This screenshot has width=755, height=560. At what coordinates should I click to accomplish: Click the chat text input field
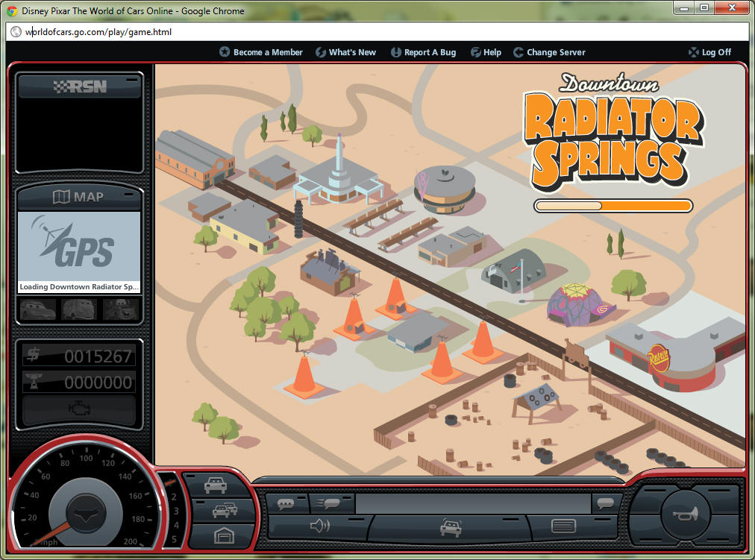(472, 503)
